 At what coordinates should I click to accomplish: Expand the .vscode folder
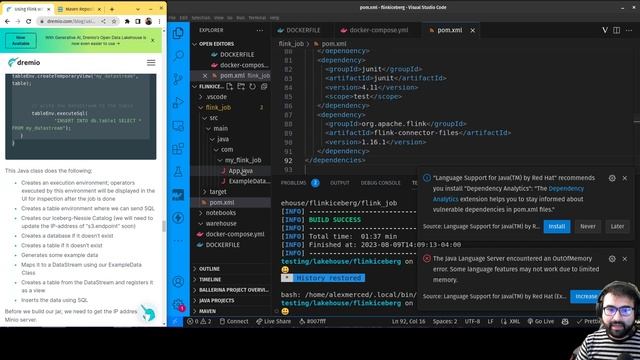coord(216,97)
